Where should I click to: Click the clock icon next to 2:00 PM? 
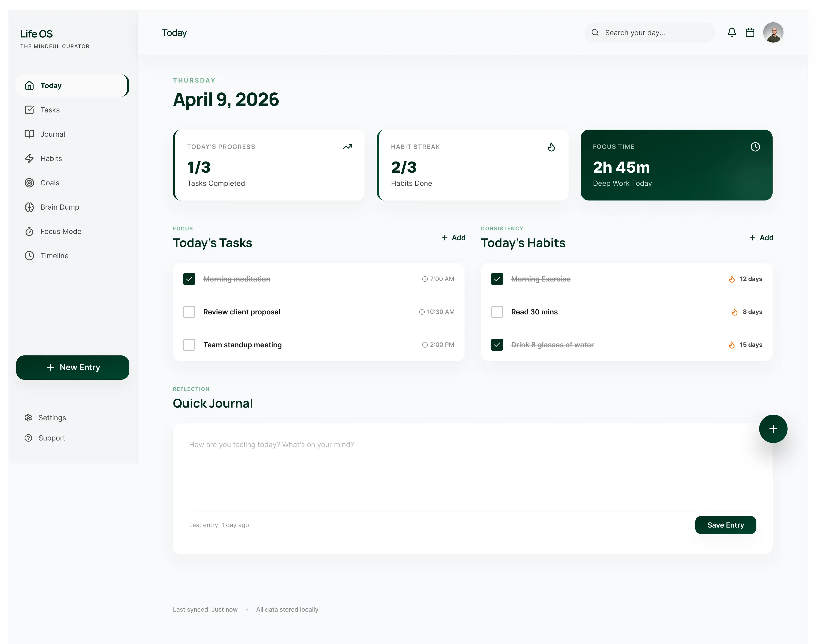[425, 345]
